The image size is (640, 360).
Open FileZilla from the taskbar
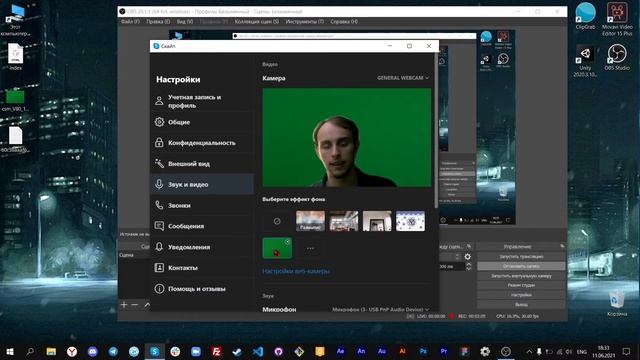pos(216,351)
